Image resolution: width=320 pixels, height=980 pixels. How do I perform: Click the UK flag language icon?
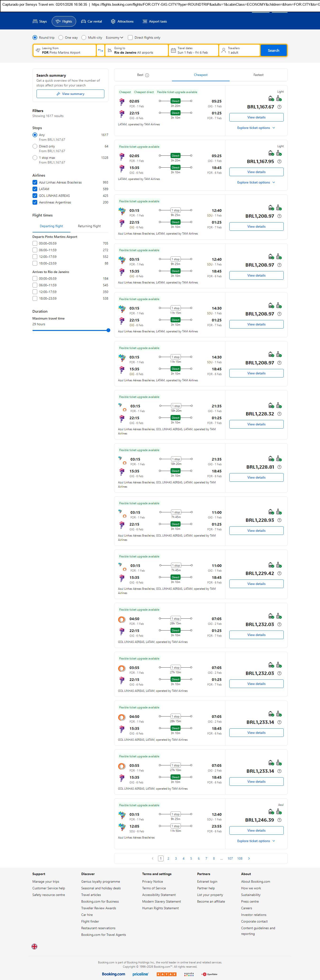pyautogui.click(x=35, y=946)
